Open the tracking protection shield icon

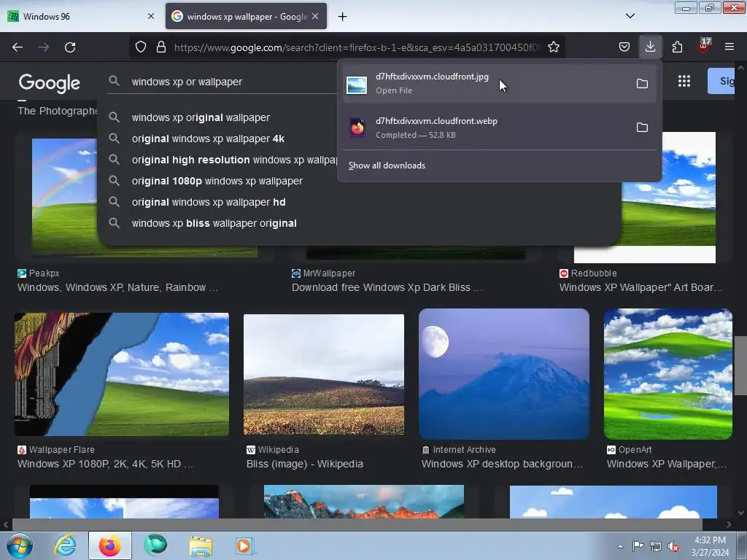point(141,47)
